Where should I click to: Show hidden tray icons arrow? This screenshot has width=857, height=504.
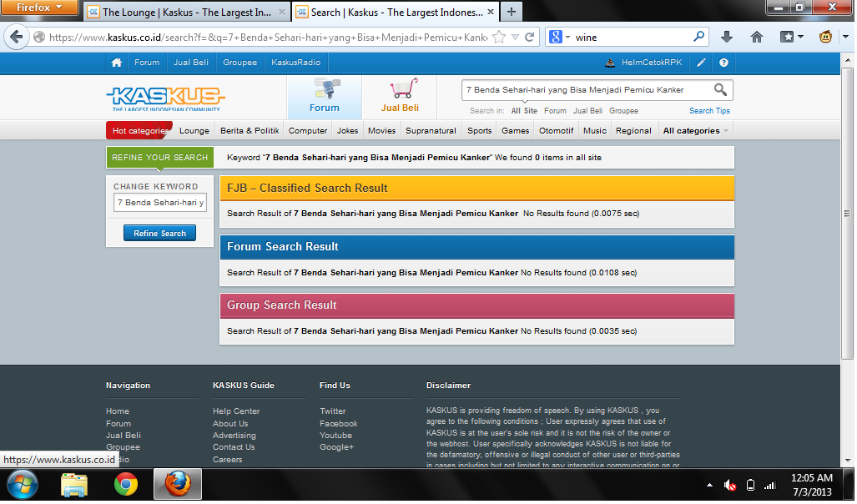click(709, 486)
